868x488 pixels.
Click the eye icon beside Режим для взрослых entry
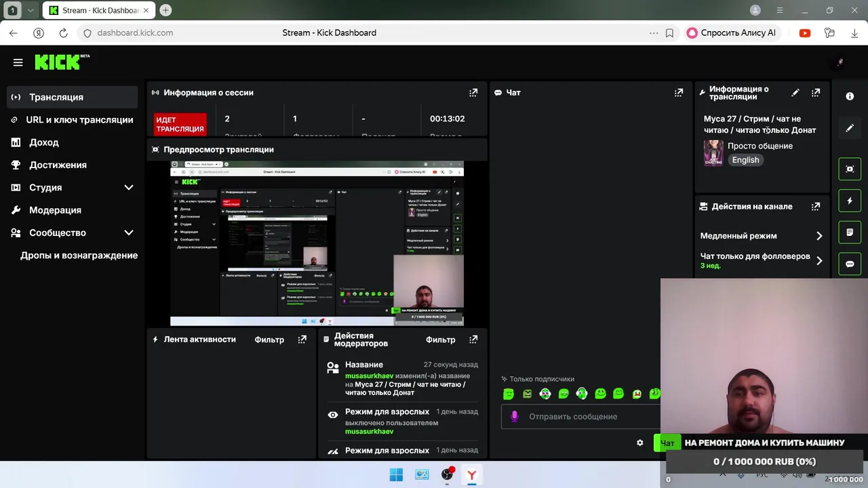(333, 415)
